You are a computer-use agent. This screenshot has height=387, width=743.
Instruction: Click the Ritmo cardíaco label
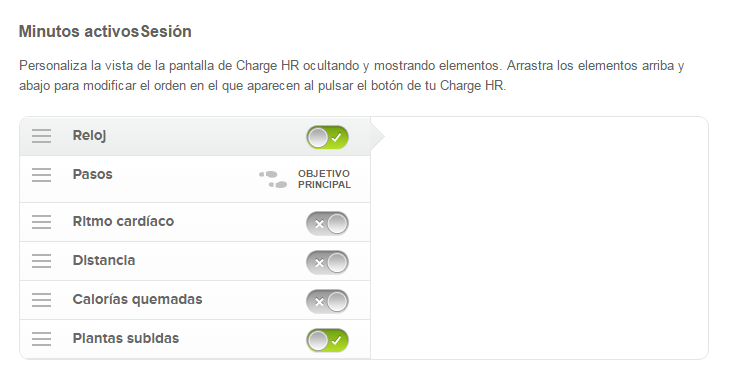coord(123,221)
